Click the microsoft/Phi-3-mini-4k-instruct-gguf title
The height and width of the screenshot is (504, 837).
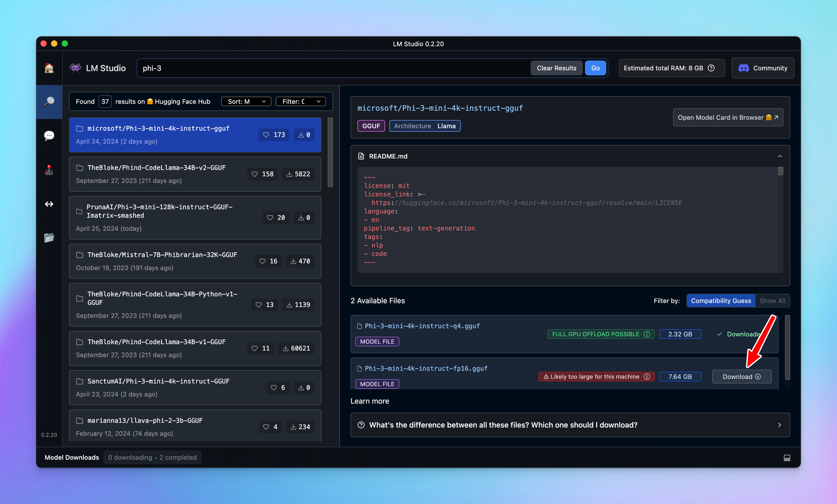pyautogui.click(x=440, y=108)
